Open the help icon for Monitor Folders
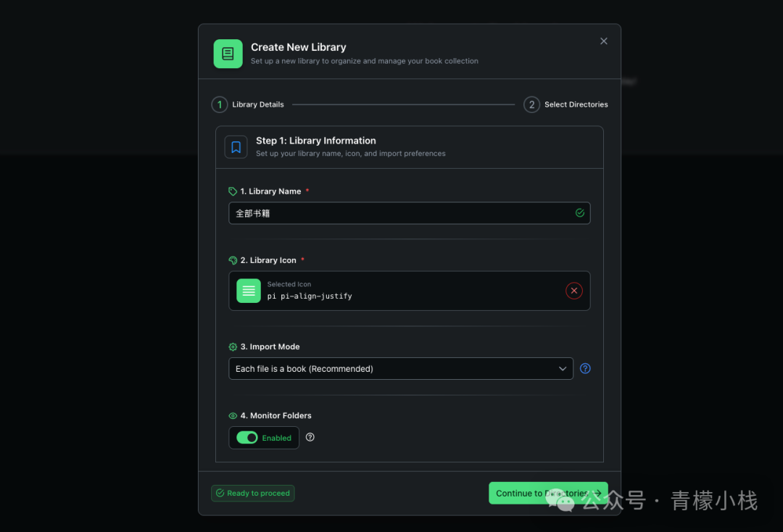783x532 pixels. (x=310, y=437)
